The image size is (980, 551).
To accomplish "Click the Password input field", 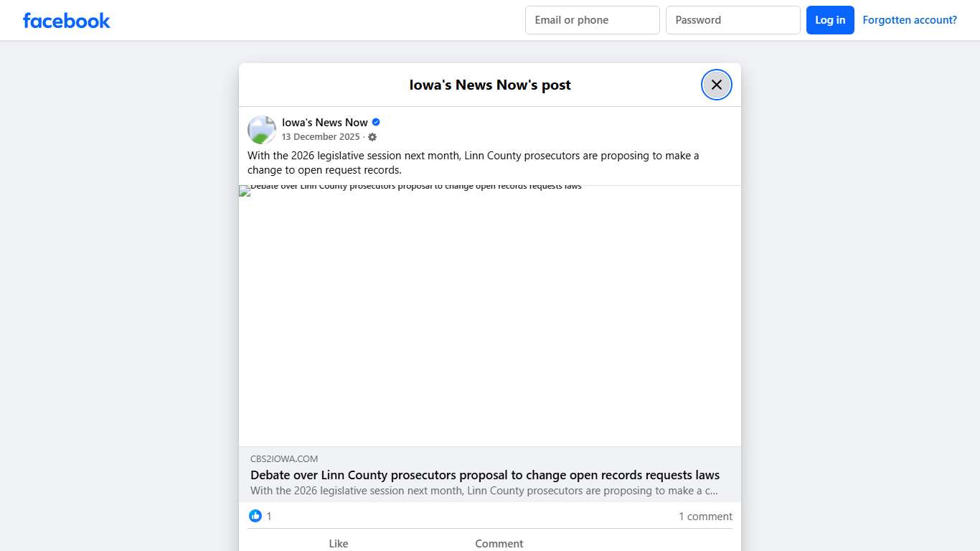I will (x=732, y=20).
